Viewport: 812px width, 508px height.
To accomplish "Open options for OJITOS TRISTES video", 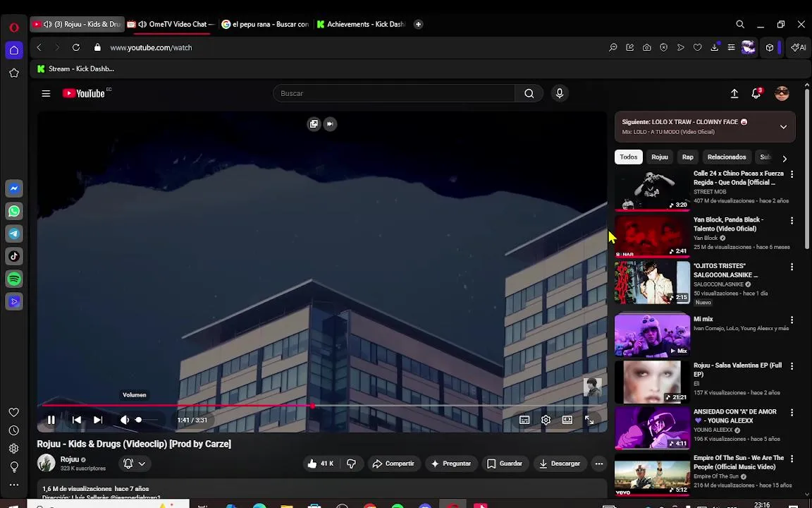I will [792, 267].
